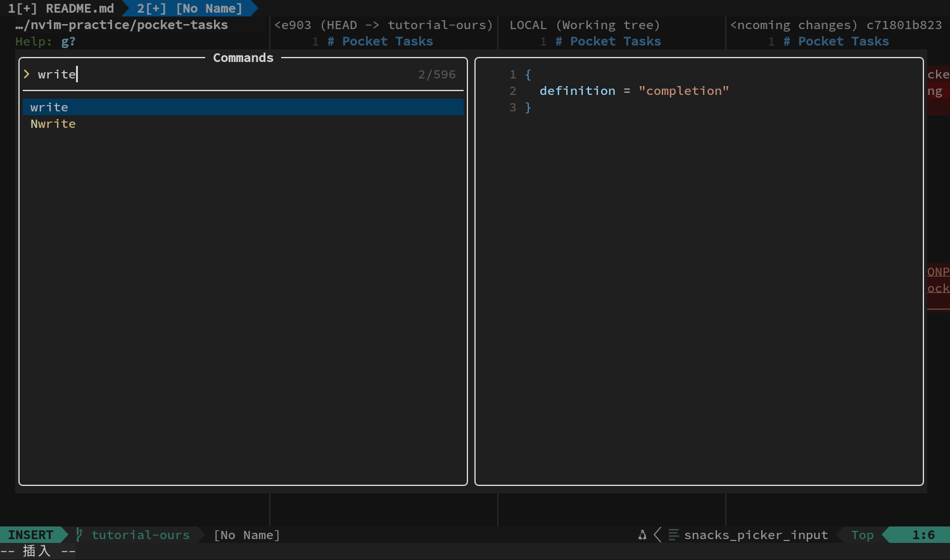Click the 'definition' key in preview pane

coord(578,90)
